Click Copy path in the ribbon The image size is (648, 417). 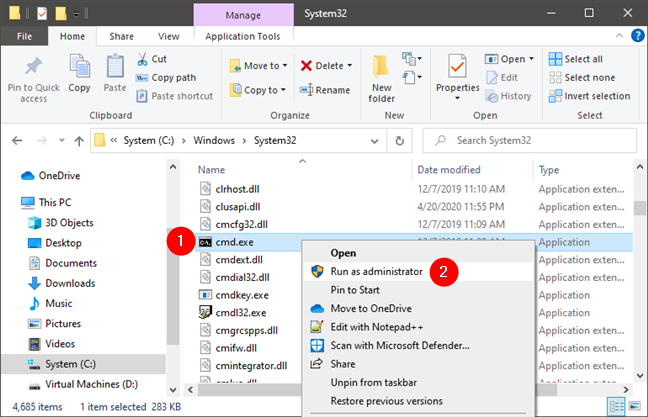point(166,78)
